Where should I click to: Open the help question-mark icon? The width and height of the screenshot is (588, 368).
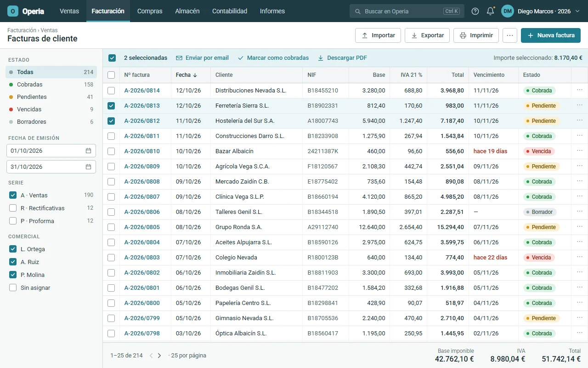tap(475, 11)
